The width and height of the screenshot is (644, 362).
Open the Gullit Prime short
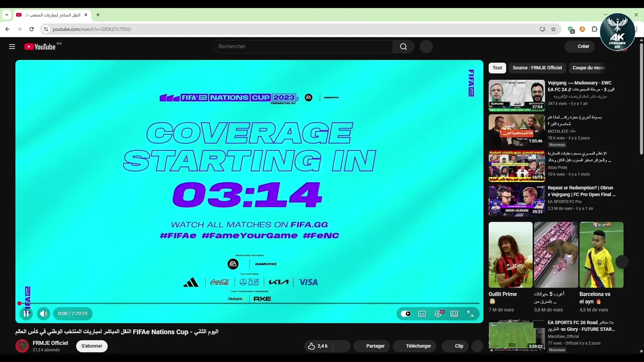pos(510,255)
